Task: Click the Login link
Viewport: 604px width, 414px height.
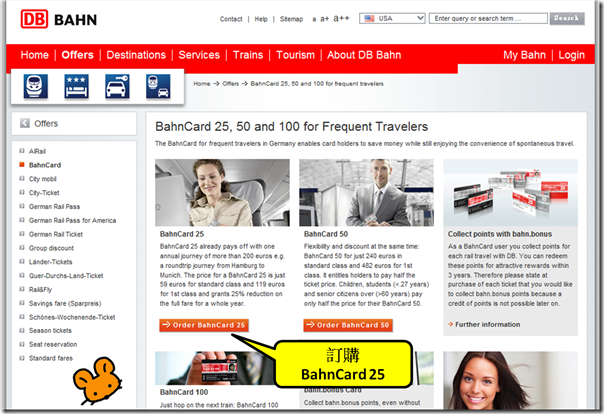Action: point(572,55)
